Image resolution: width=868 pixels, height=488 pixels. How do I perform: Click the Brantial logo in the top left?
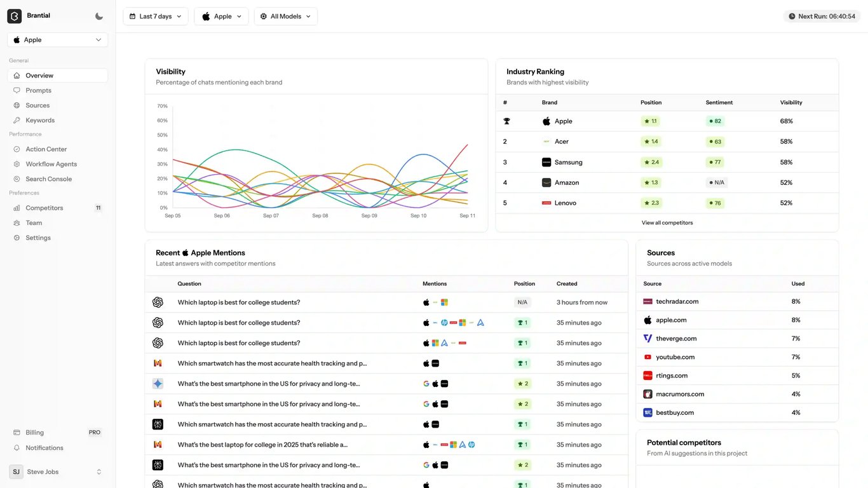click(x=14, y=15)
